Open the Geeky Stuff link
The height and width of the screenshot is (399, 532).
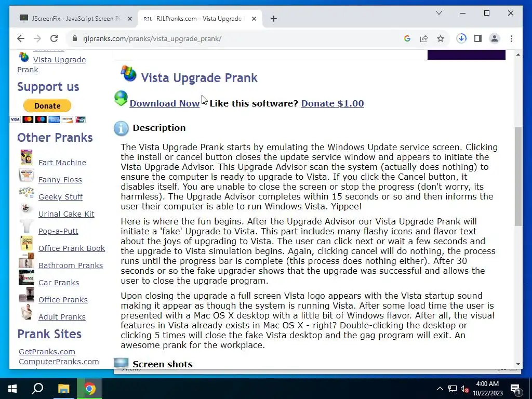60,197
